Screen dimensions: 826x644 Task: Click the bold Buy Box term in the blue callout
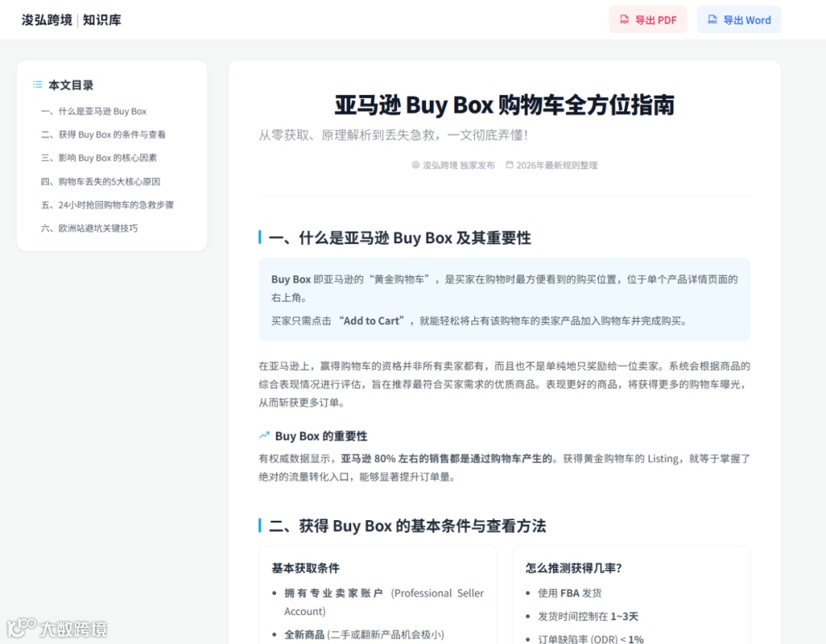click(291, 279)
